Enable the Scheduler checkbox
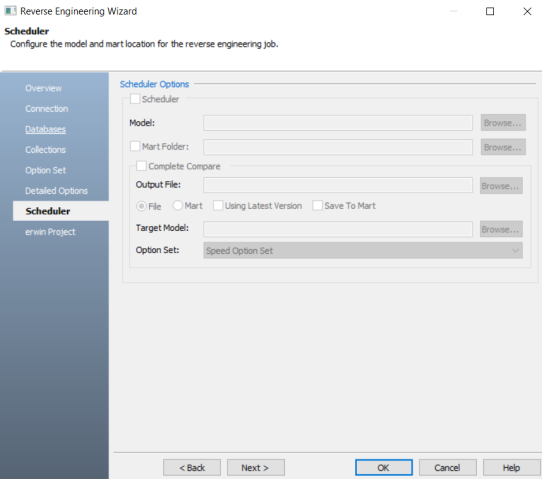The image size is (542, 479). tap(135, 99)
